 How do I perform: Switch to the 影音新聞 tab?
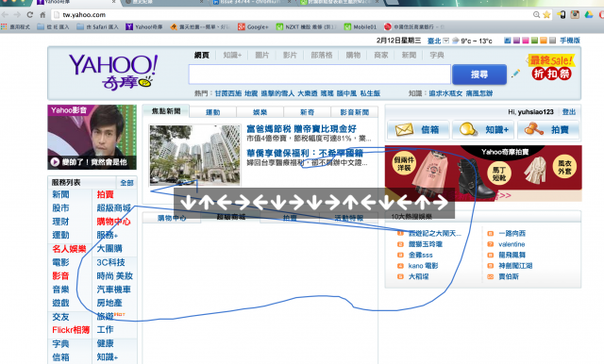[x=355, y=112]
